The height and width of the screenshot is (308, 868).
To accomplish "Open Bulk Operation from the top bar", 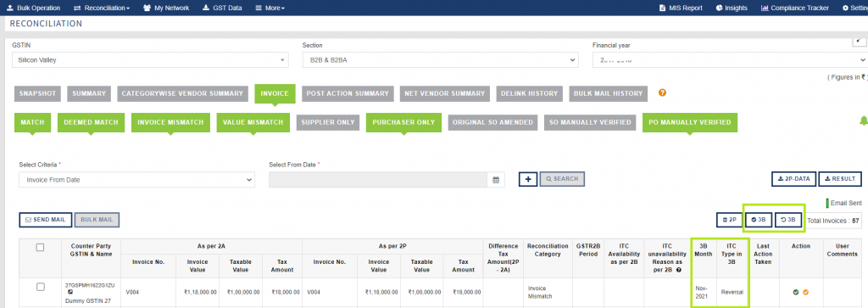I will click(33, 8).
